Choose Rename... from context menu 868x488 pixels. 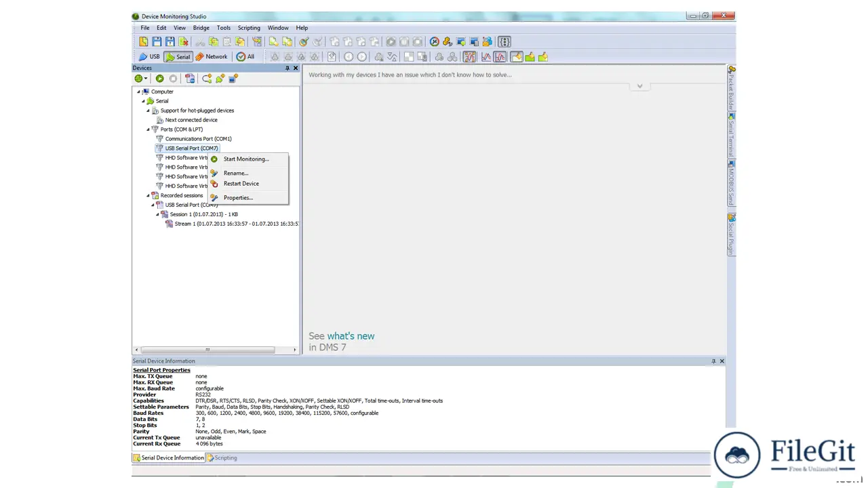pos(248,174)
